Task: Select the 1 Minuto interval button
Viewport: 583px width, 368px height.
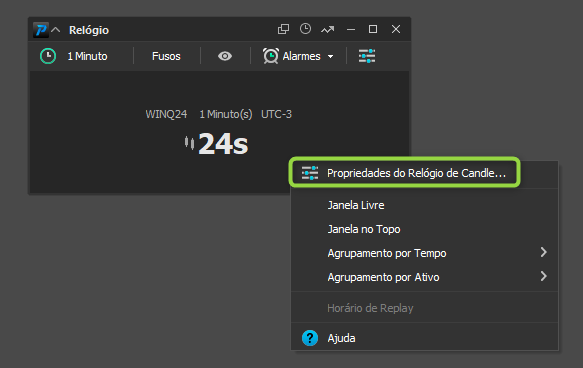Action: 87,56
